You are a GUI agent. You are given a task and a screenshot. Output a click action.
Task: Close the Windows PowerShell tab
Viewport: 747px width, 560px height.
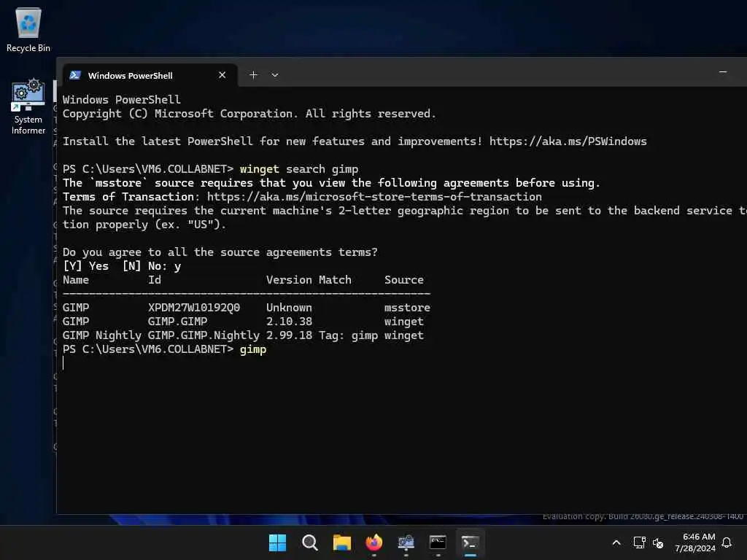click(222, 75)
